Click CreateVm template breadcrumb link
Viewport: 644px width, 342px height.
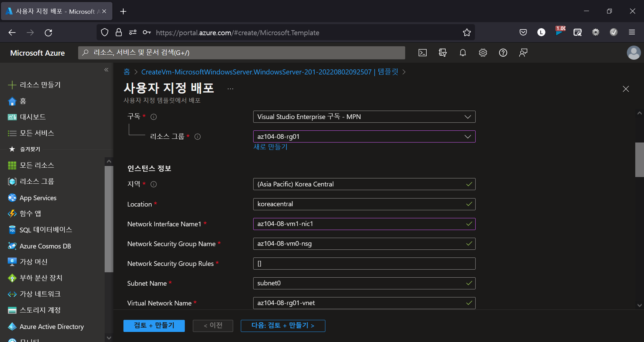pyautogui.click(x=270, y=72)
